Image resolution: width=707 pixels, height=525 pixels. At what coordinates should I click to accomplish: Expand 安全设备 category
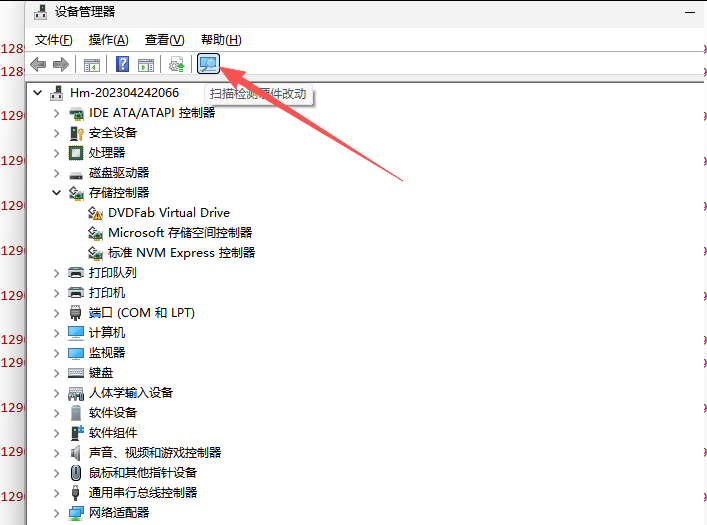click(56, 133)
